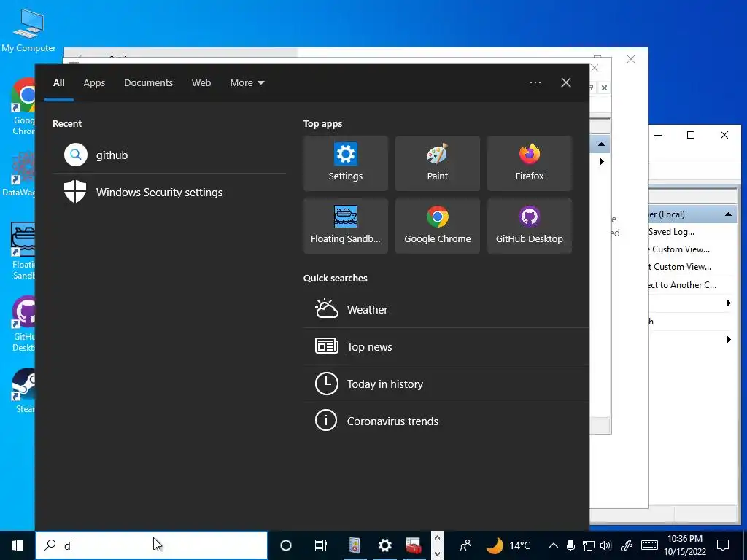
Task: Open Cortana circle on taskbar
Action: coord(285,545)
